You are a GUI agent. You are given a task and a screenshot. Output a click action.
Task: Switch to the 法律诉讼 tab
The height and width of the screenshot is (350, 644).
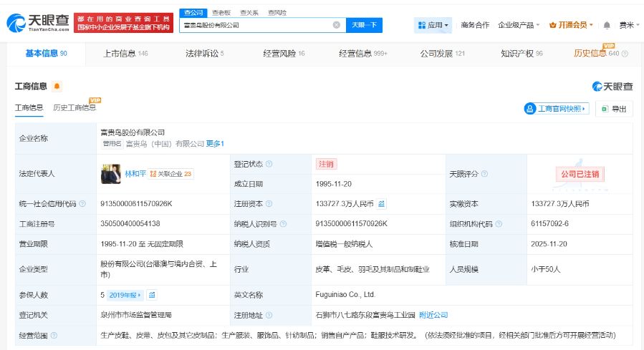click(x=204, y=54)
